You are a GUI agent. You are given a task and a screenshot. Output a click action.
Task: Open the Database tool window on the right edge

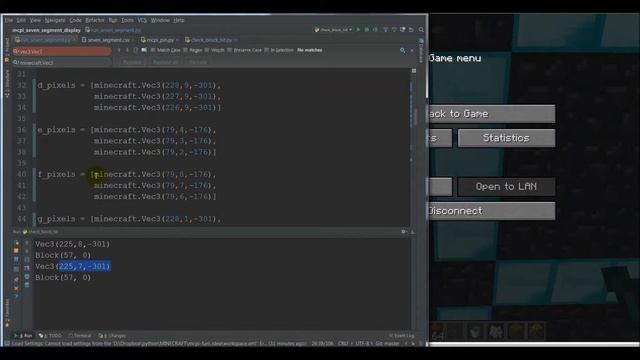point(421,51)
